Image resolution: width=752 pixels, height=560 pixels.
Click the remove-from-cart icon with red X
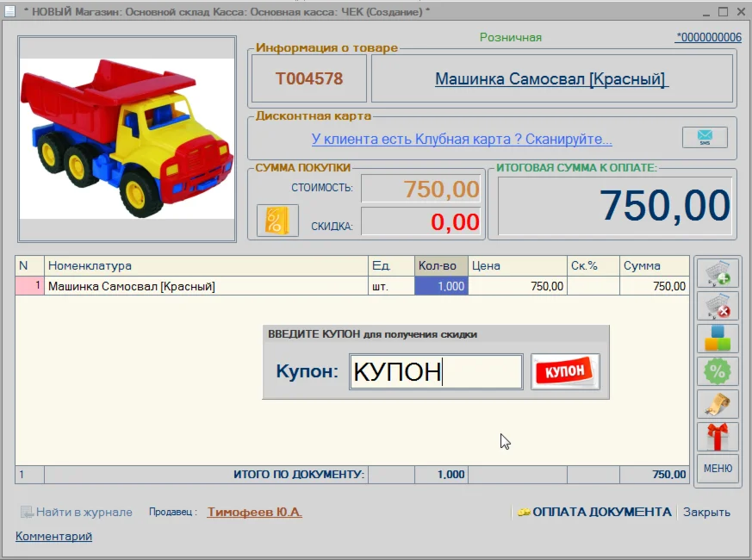[717, 306]
